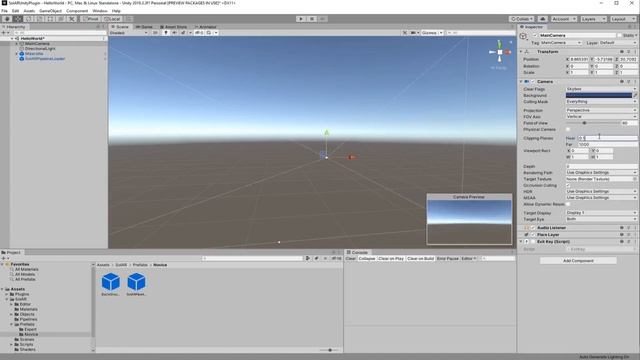Click Hierarchy add plus icon
The height and width of the screenshot is (360, 640).
pyautogui.click(x=3, y=33)
